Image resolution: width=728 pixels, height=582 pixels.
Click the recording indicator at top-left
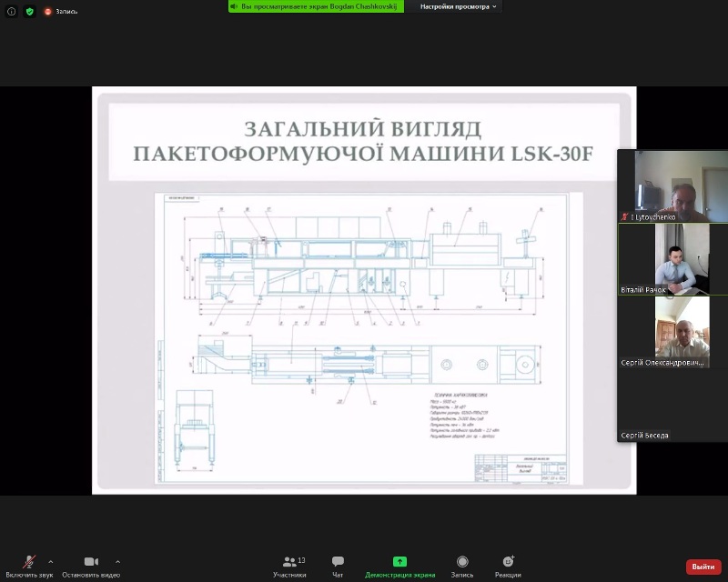[61, 11]
